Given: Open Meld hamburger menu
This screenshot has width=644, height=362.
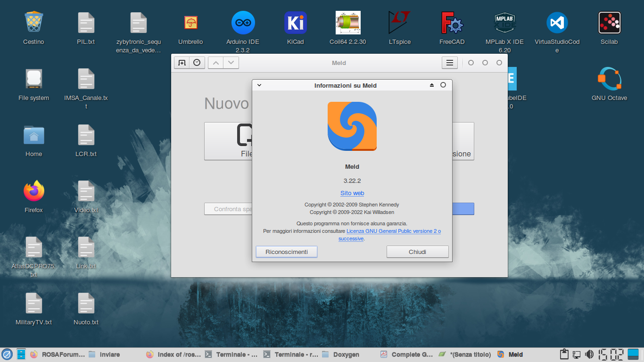Looking at the screenshot, I should (450, 63).
